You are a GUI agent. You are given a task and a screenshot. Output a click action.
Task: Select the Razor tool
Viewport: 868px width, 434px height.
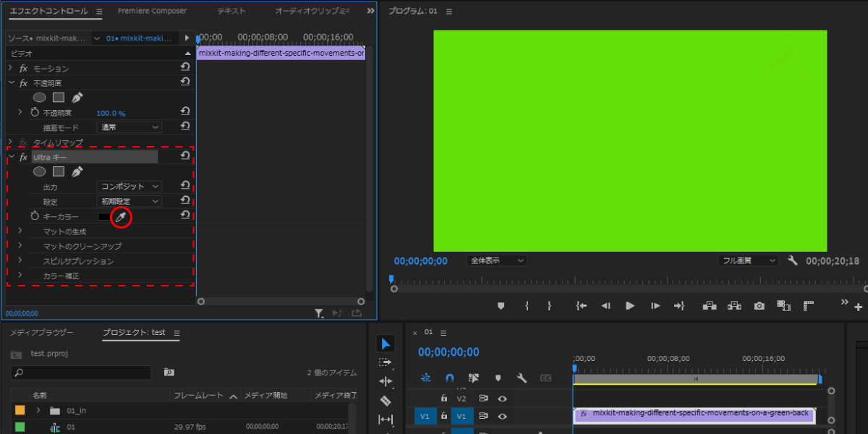click(x=386, y=400)
